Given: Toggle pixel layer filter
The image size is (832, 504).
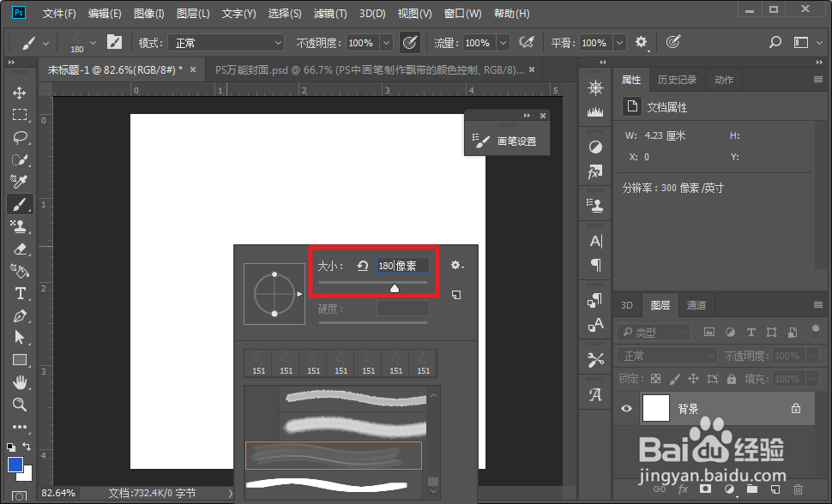Looking at the screenshot, I should 708,332.
